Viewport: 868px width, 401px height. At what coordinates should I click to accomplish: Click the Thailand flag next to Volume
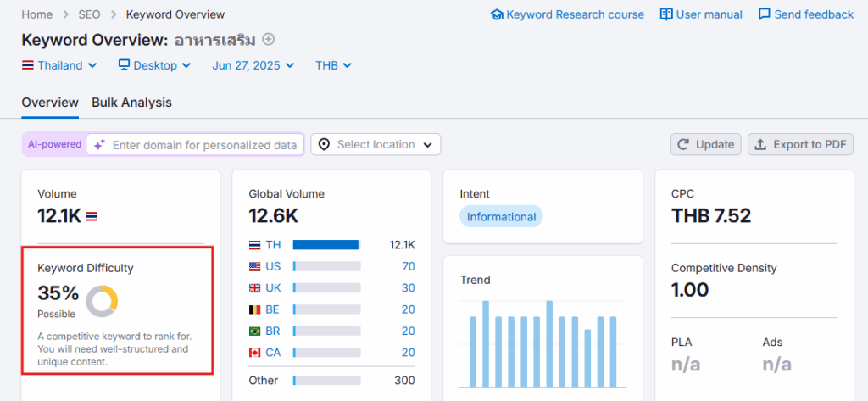(x=92, y=217)
